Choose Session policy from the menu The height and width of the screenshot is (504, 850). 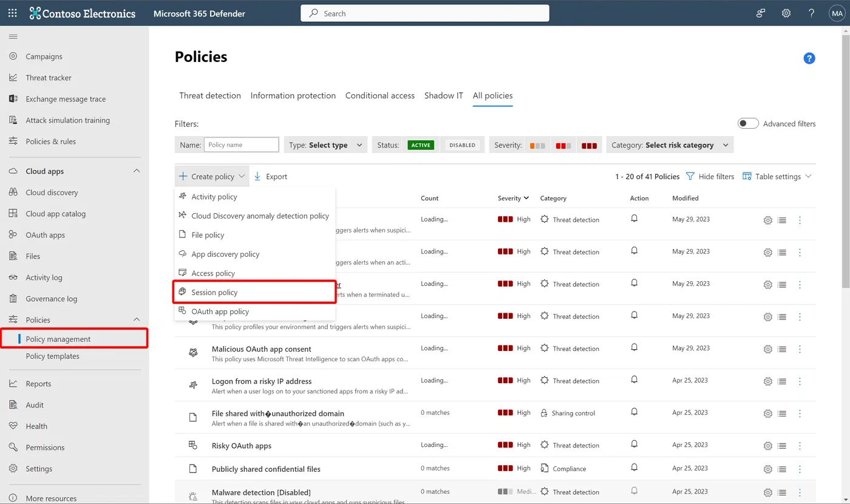(255, 292)
